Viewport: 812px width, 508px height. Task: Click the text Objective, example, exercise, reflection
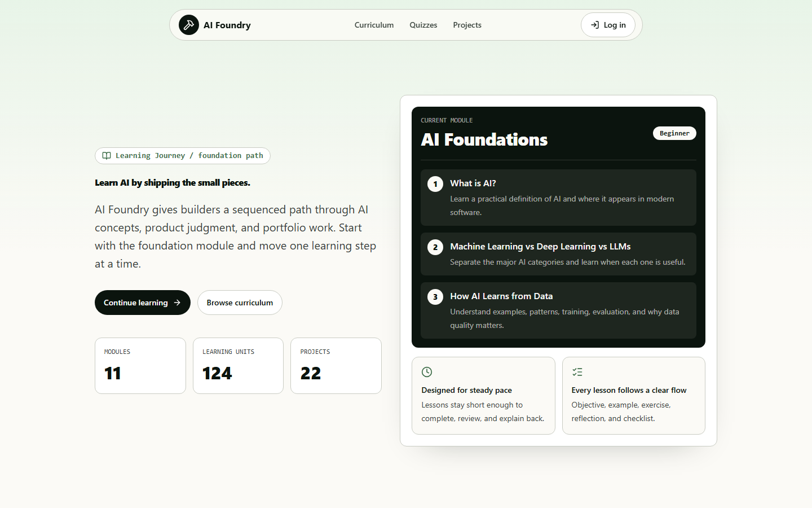tap(621, 411)
